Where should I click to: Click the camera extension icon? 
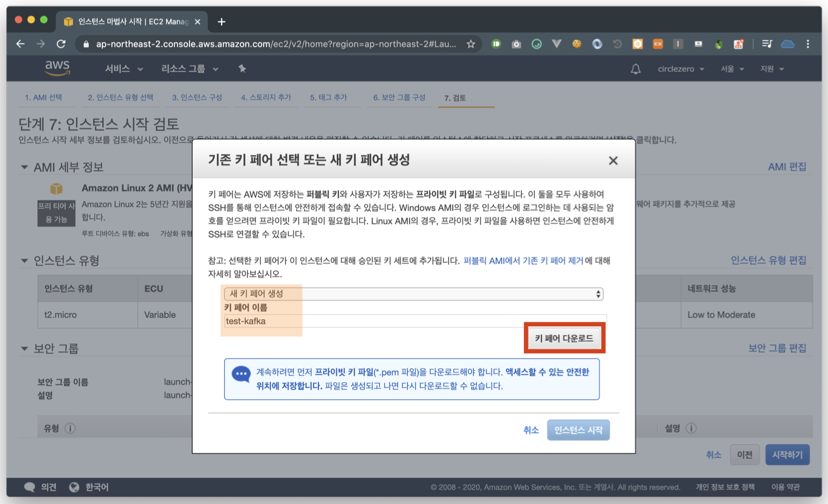pos(516,44)
